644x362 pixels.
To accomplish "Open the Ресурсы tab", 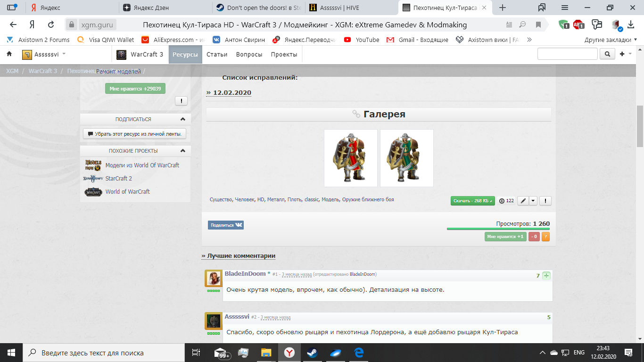I will pos(185,55).
